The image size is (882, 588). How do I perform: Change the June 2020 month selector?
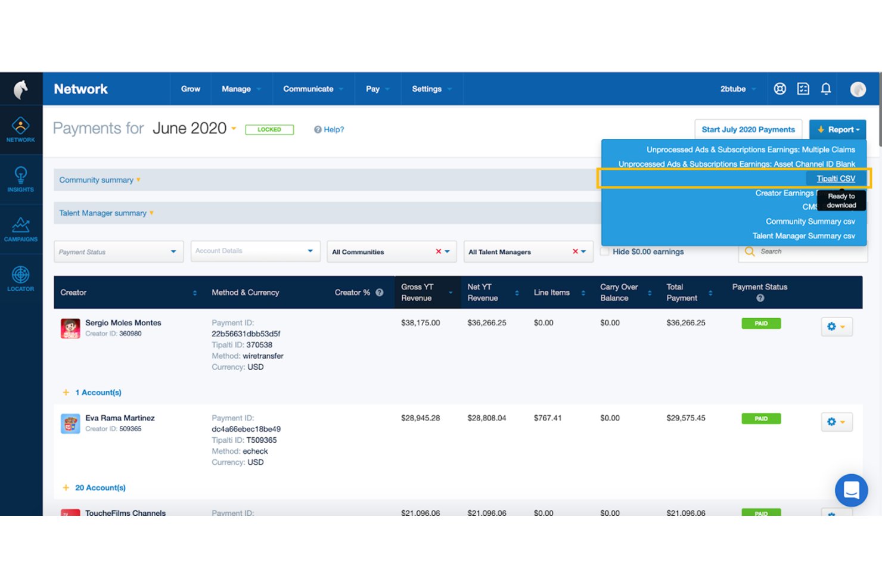(x=195, y=128)
